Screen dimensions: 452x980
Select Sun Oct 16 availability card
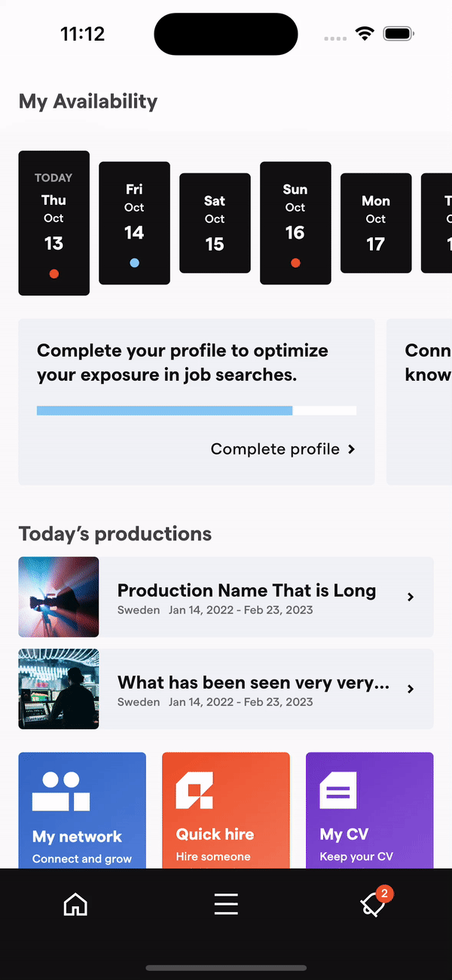tap(295, 223)
